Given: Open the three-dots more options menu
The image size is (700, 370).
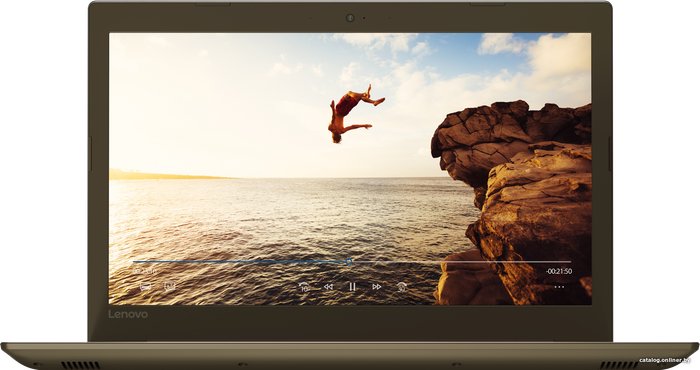Looking at the screenshot, I should point(559,287).
